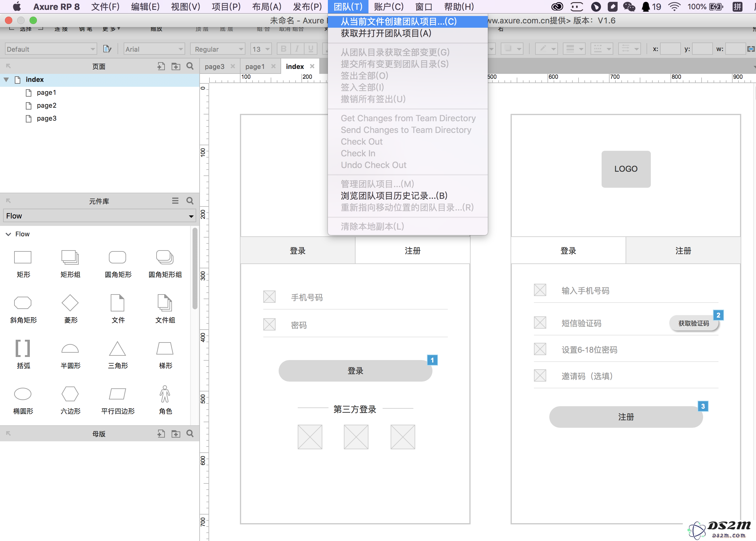756x541 pixels.
Task: Open the Arial font dropdown
Action: click(154, 49)
